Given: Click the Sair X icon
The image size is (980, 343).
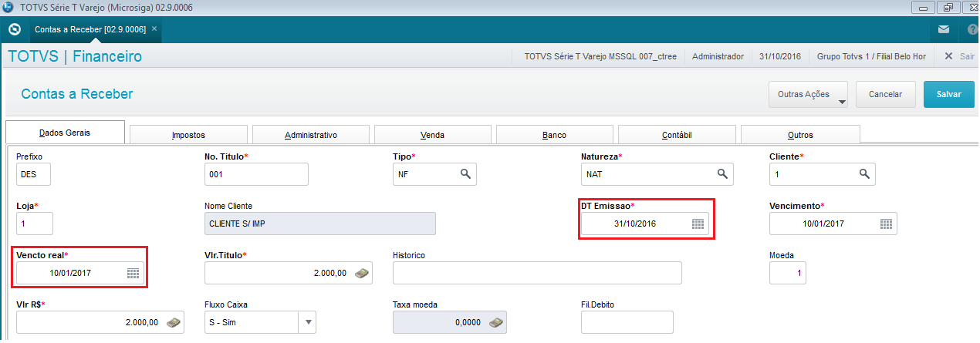Looking at the screenshot, I should tap(948, 56).
